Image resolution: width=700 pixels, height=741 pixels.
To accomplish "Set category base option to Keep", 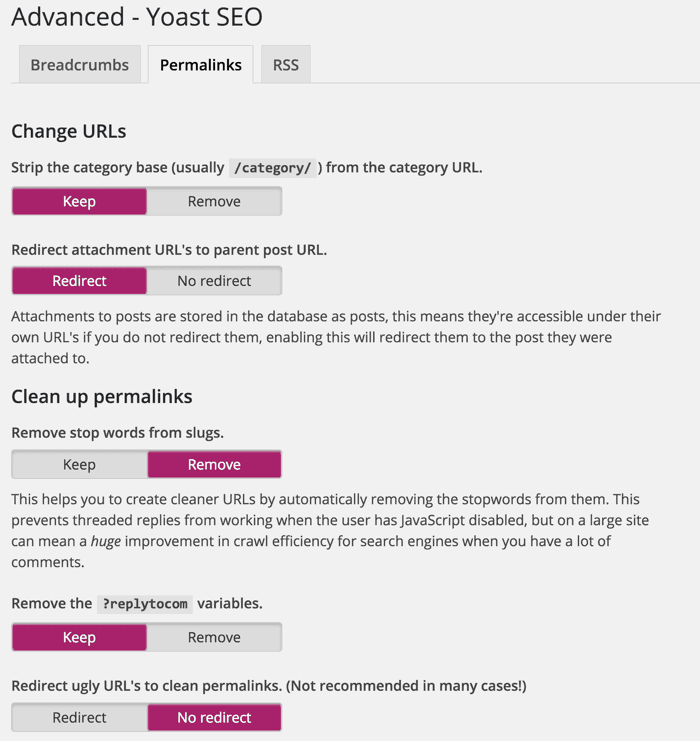I will coord(79,201).
